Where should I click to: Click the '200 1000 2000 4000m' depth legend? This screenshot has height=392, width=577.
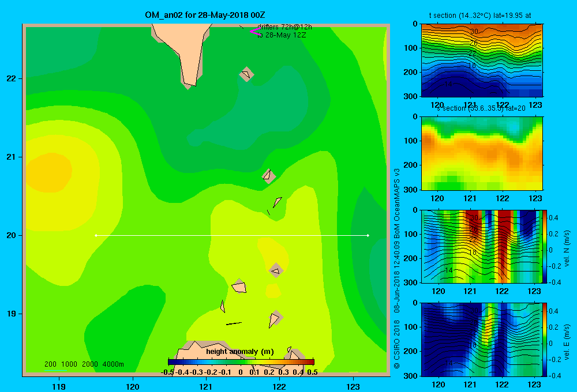coord(84,364)
